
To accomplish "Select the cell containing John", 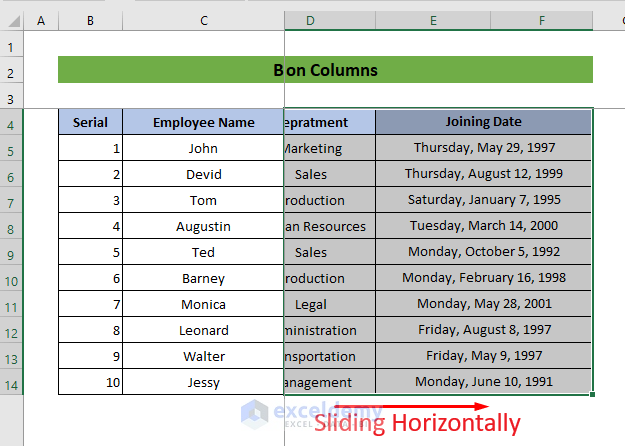I will (203, 148).
